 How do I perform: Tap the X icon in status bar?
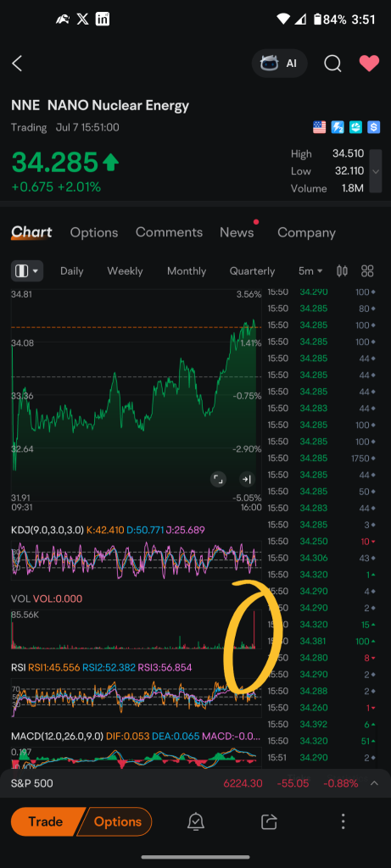click(x=82, y=19)
